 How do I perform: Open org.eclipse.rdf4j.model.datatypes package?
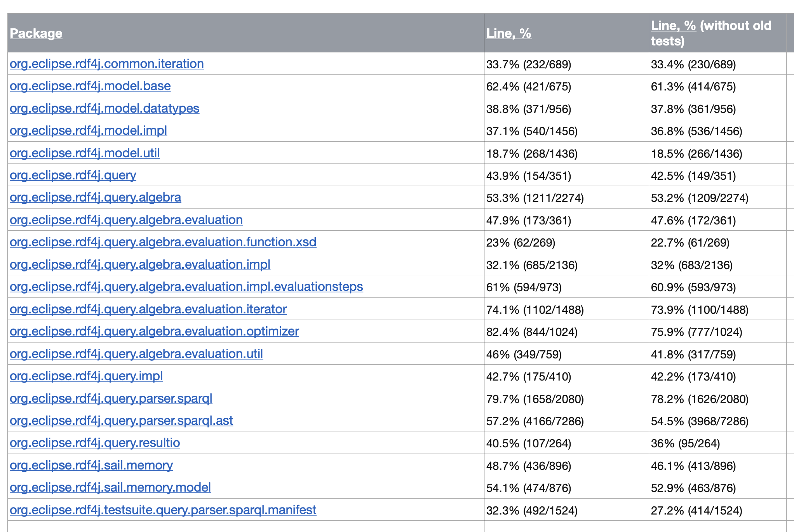[104, 108]
